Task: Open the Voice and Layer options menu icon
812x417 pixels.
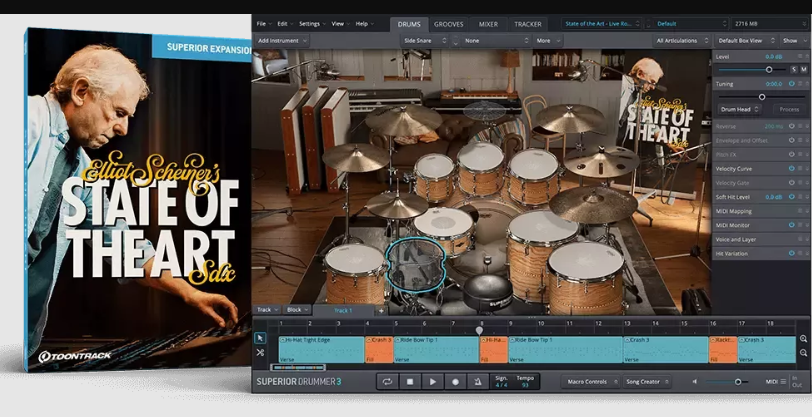Action: pos(800,239)
